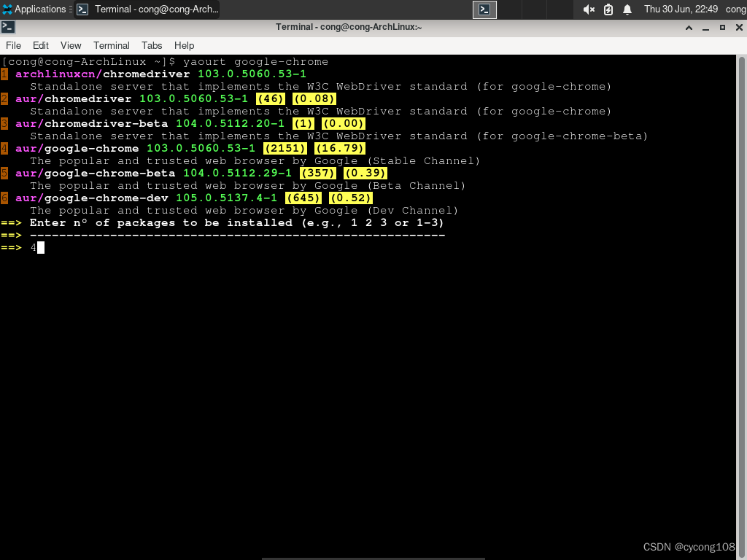The image size is (747, 560).
Task: Click the popularity '(16.79)' badge
Action: [x=340, y=149]
